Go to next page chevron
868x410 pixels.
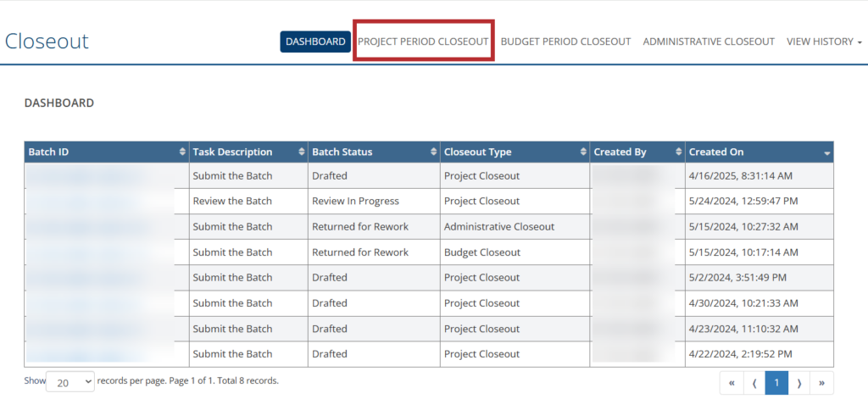coord(799,383)
